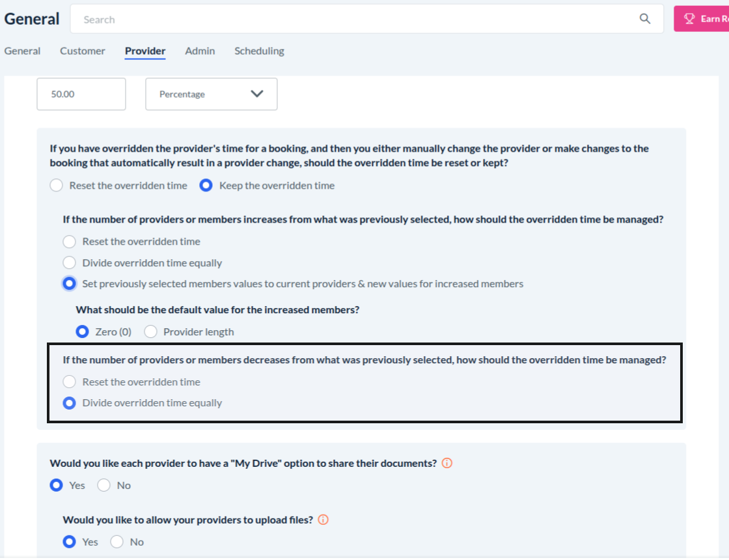Click into the Search text box

[351, 20]
